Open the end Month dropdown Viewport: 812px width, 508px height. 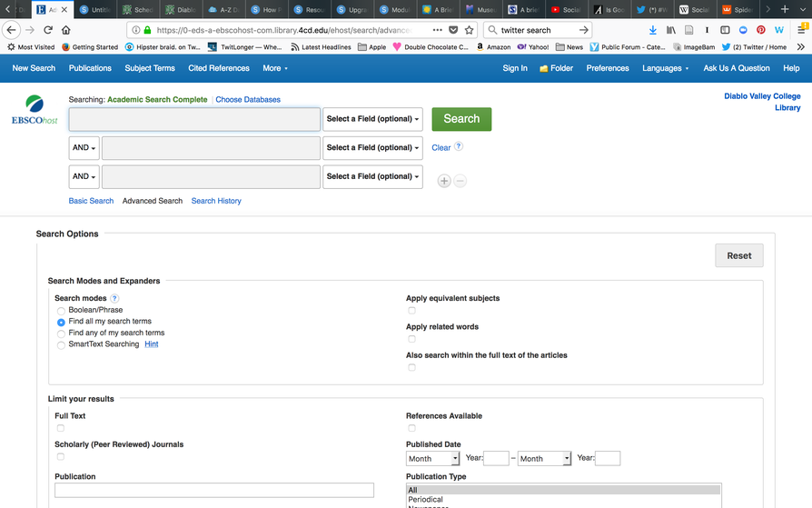click(544, 458)
